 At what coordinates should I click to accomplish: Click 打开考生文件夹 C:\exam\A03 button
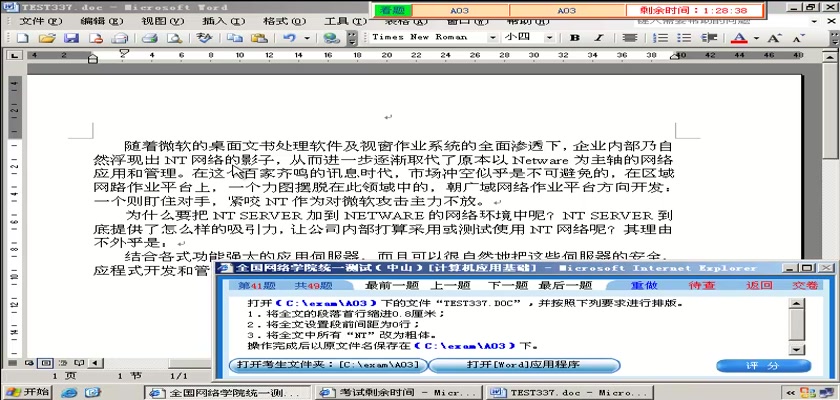click(x=328, y=365)
